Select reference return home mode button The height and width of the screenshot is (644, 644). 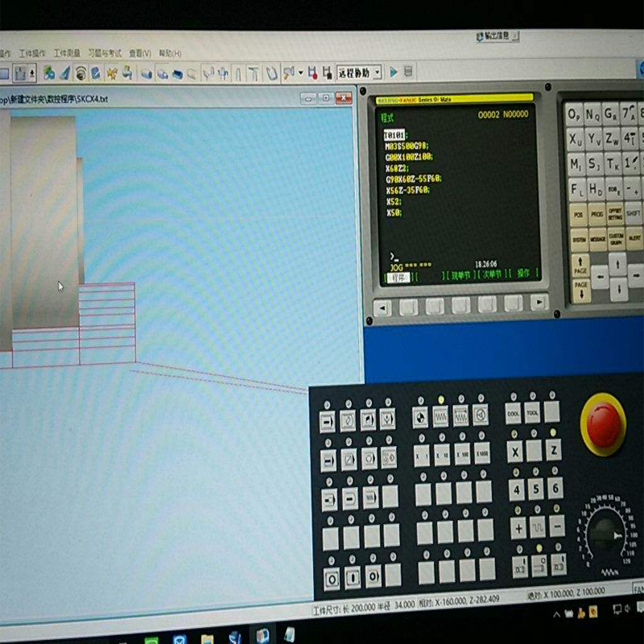click(x=420, y=418)
